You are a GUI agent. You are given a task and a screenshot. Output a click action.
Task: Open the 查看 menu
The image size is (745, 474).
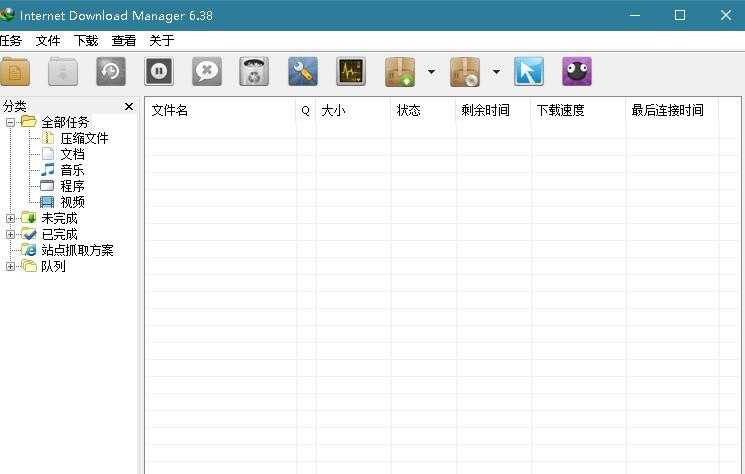[124, 41]
